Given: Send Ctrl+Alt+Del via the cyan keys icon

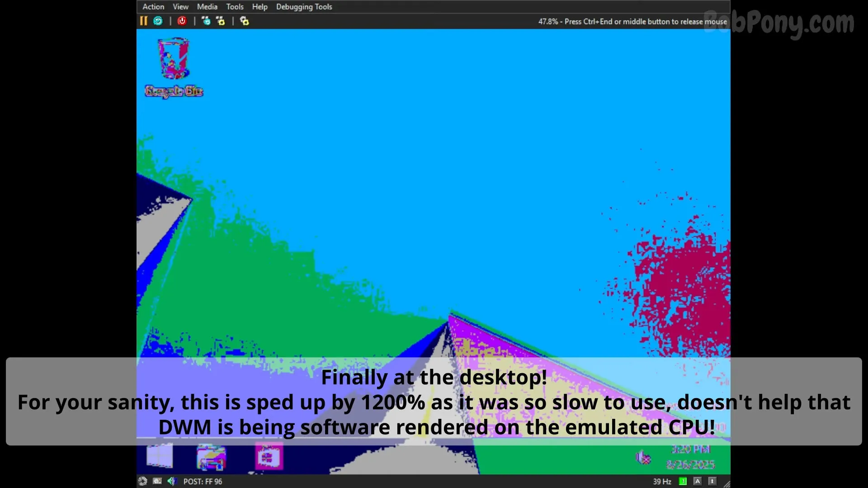Looking at the screenshot, I should pos(206,21).
